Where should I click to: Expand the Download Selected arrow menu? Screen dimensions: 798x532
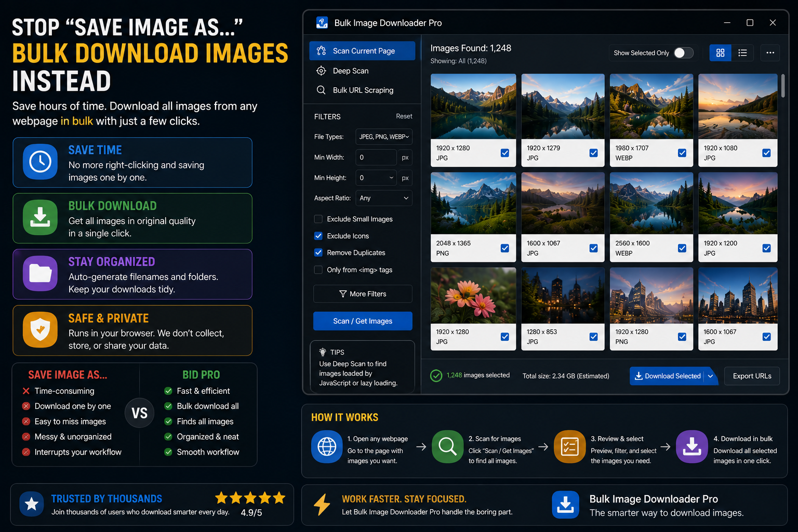[x=710, y=376]
